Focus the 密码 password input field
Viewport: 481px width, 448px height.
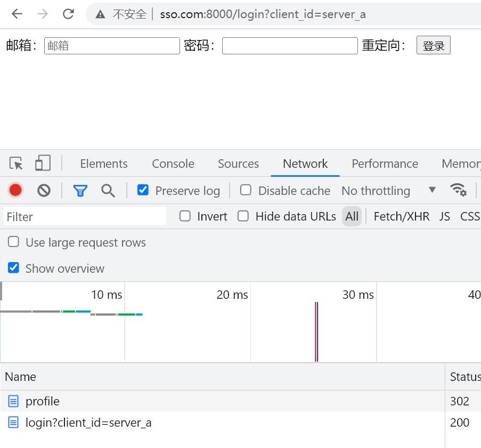(290, 46)
